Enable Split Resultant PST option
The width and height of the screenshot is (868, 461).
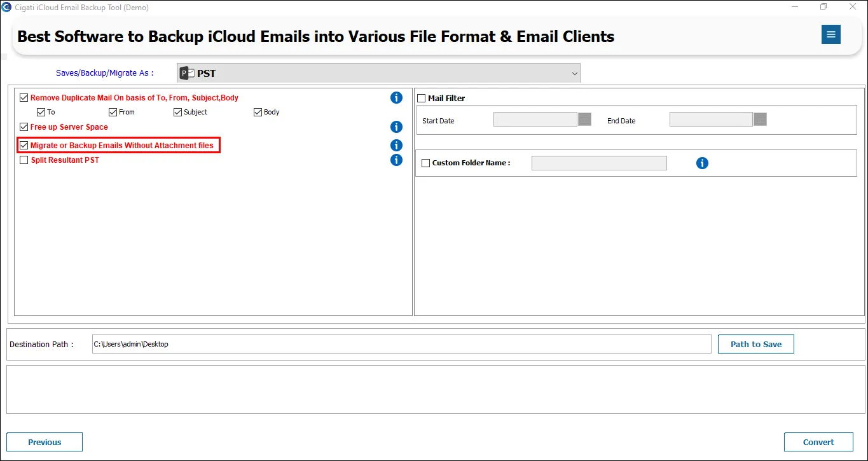(24, 160)
